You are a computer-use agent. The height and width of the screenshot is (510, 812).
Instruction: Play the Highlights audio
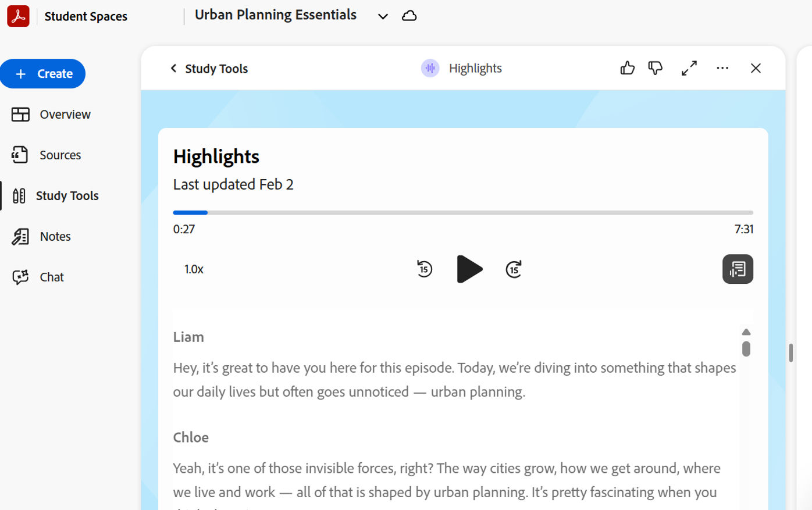469,269
